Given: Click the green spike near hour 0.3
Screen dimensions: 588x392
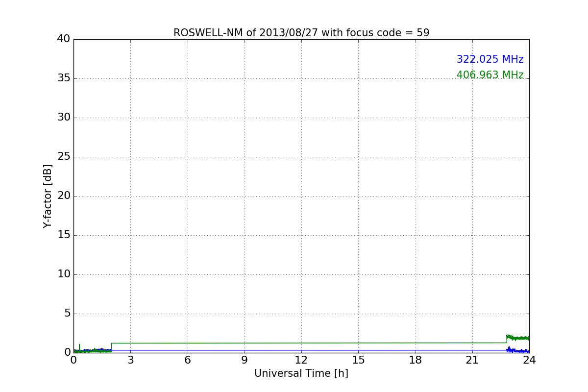Looking at the screenshot, I should pyautogui.click(x=79, y=347).
